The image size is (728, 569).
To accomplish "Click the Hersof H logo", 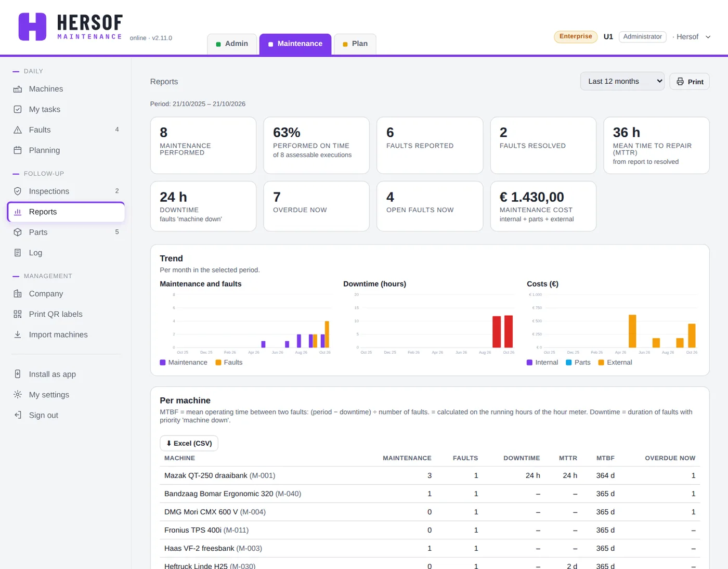I will 32,27.
